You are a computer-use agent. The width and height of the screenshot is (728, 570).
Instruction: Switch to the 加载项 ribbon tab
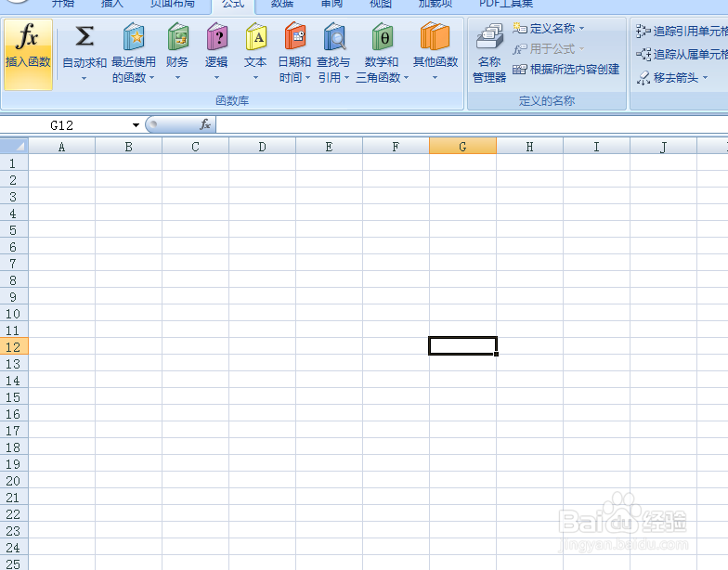435,4
